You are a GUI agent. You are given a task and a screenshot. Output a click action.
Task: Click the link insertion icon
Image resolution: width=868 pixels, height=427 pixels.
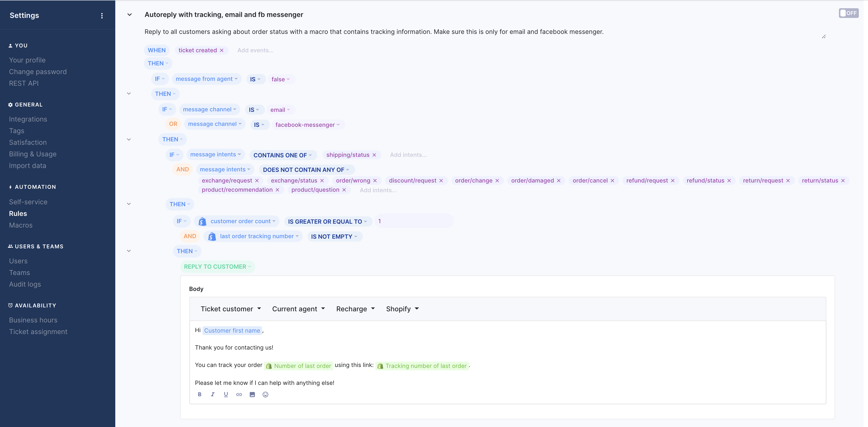[x=239, y=394]
